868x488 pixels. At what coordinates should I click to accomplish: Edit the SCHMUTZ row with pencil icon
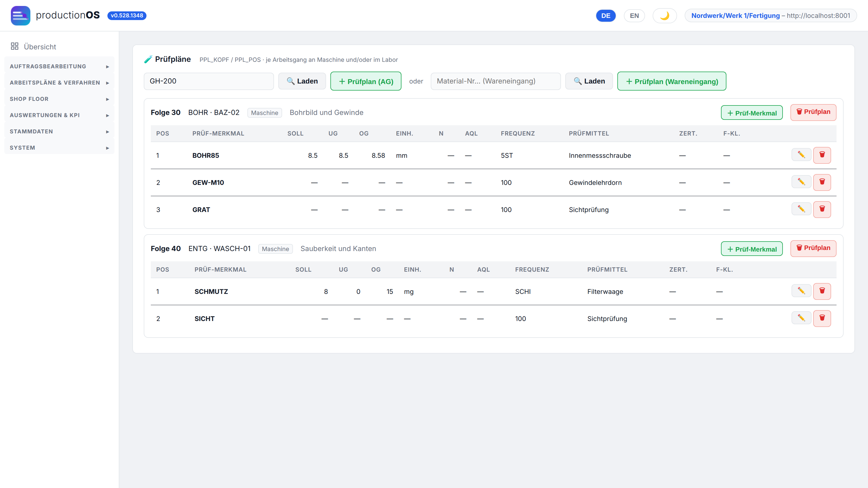tap(801, 291)
